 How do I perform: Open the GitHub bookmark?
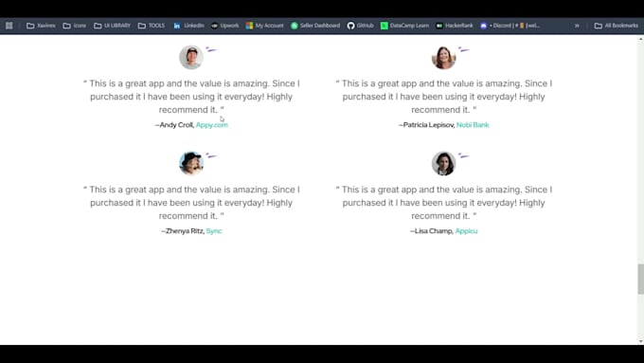pos(360,26)
